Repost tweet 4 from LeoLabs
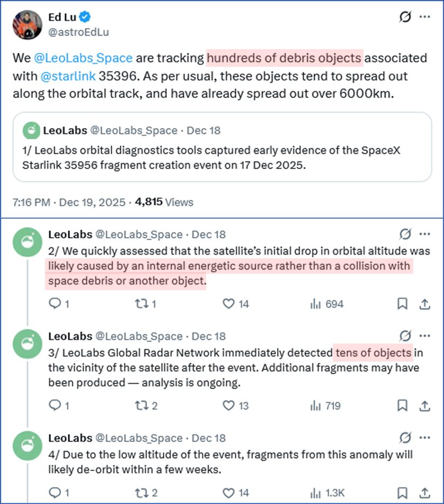Image resolution: width=444 pixels, height=504 pixels. click(141, 493)
